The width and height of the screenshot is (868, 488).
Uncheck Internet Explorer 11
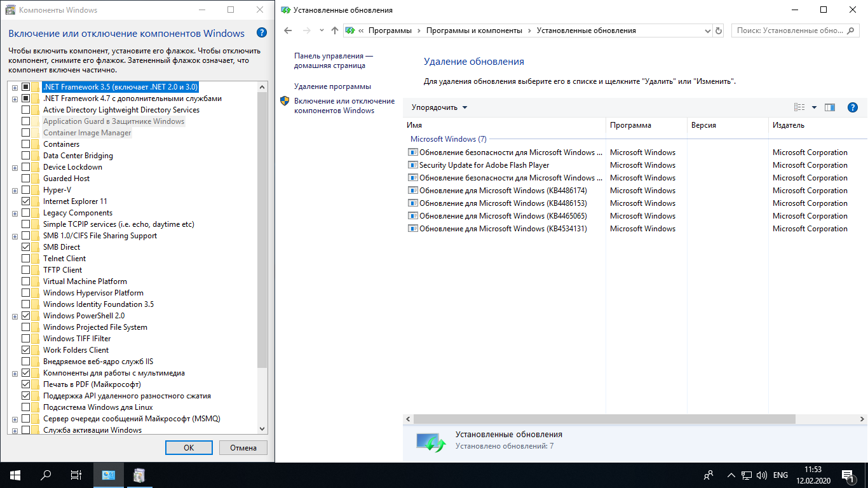click(25, 201)
